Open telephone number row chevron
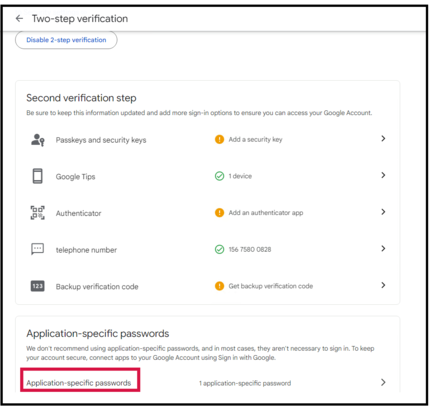The width and height of the screenshot is (430, 407). click(x=383, y=249)
